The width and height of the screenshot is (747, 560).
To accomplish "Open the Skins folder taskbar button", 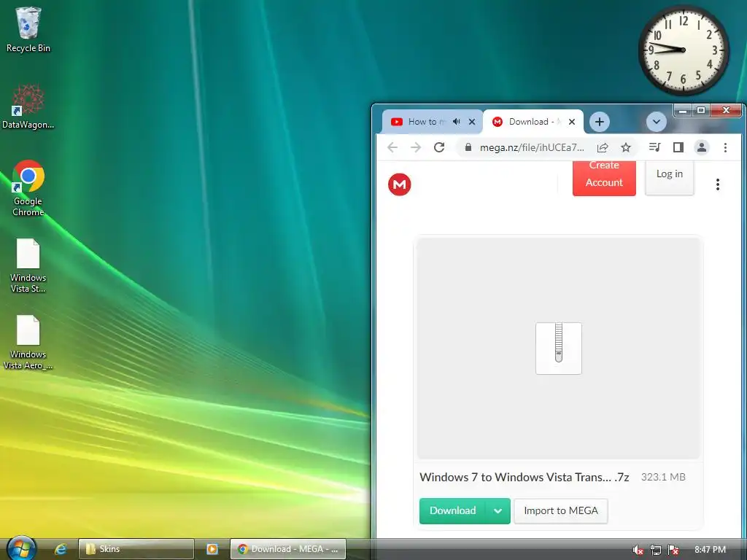I will (x=136, y=549).
